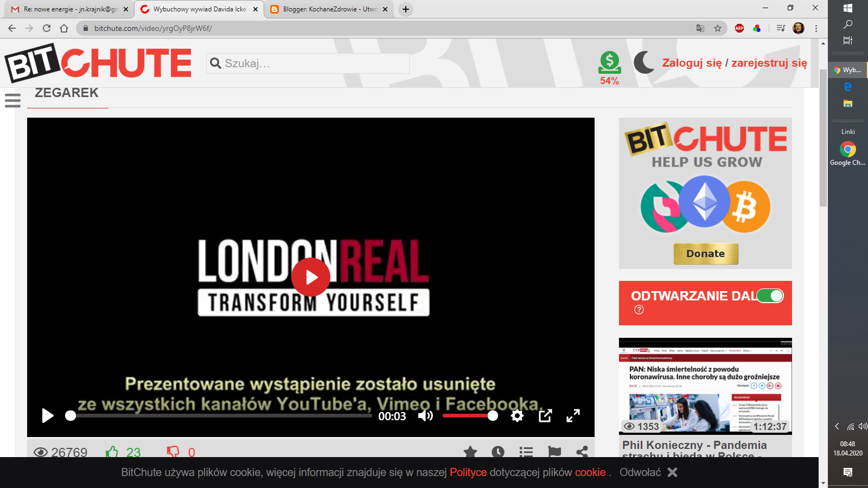Go forward in the browser
868x488 pixels.
tap(29, 28)
